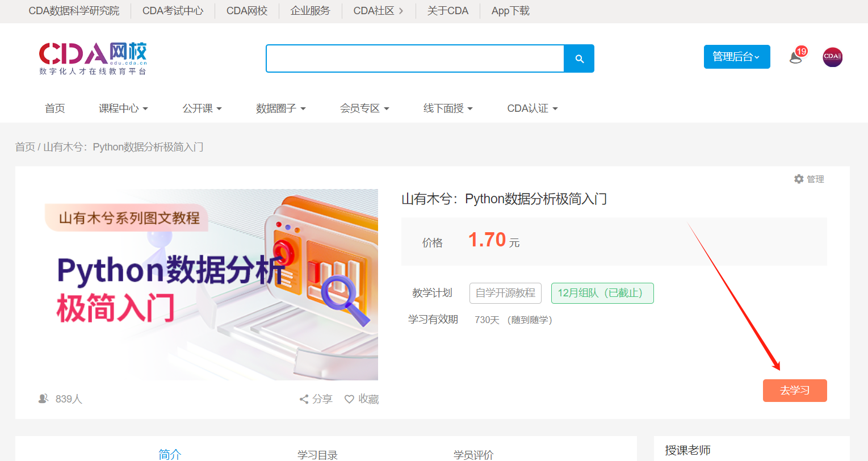Click the 管理 gear icon
This screenshot has width=868, height=461.
pyautogui.click(x=799, y=179)
